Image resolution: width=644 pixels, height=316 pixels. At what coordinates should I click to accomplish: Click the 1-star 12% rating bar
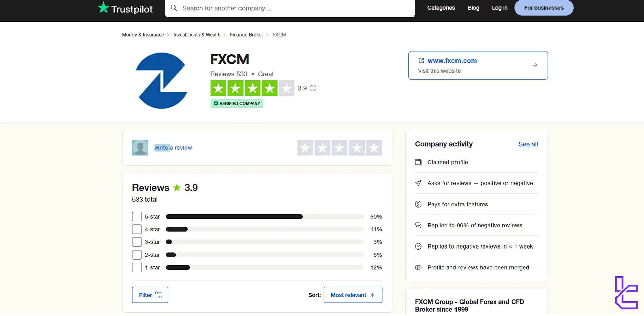coord(265,268)
